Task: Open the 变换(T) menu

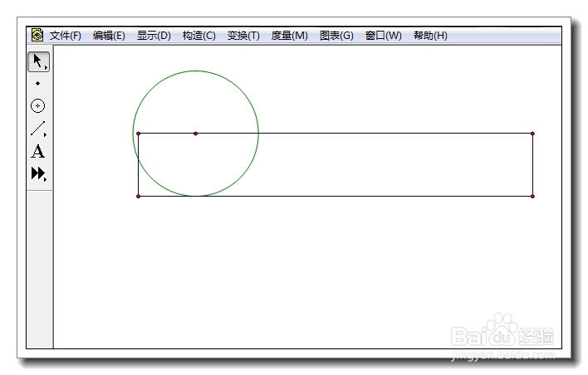Action: pyautogui.click(x=243, y=36)
